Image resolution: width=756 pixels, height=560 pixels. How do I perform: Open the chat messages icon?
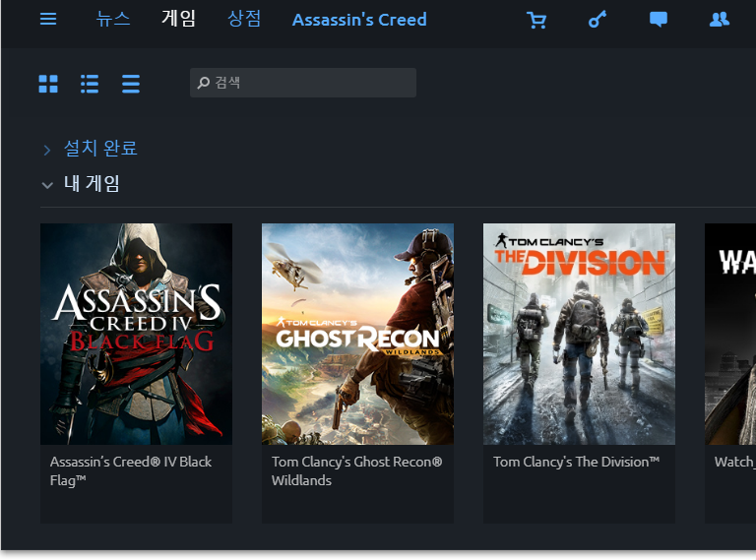tap(659, 20)
